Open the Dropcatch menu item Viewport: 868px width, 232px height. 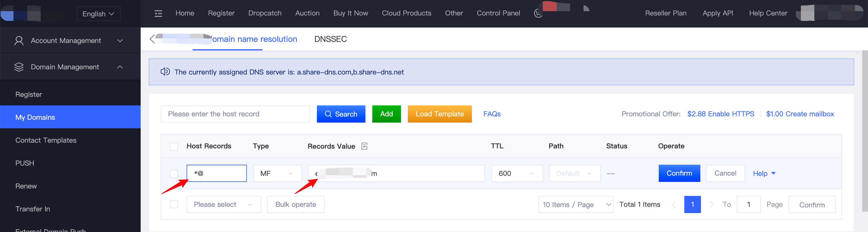(265, 13)
